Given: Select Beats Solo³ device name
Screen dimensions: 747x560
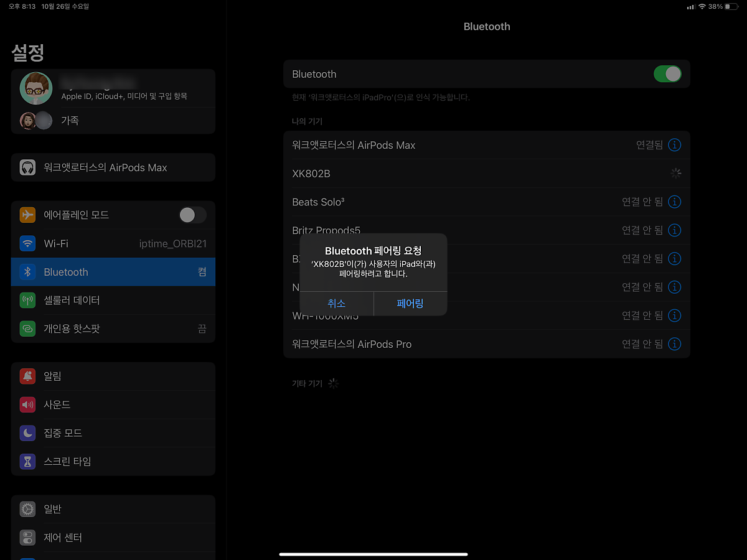Looking at the screenshot, I should [318, 202].
